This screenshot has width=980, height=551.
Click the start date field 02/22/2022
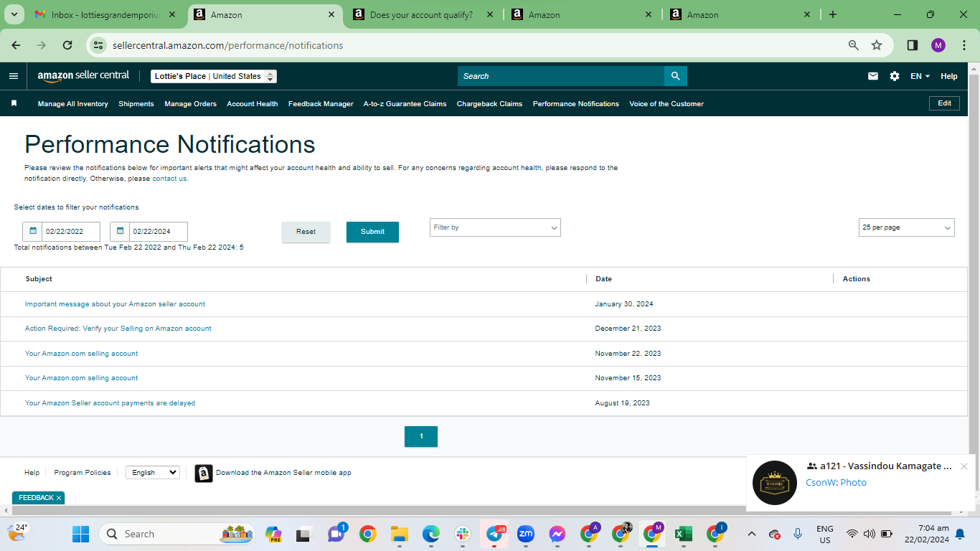70,232
